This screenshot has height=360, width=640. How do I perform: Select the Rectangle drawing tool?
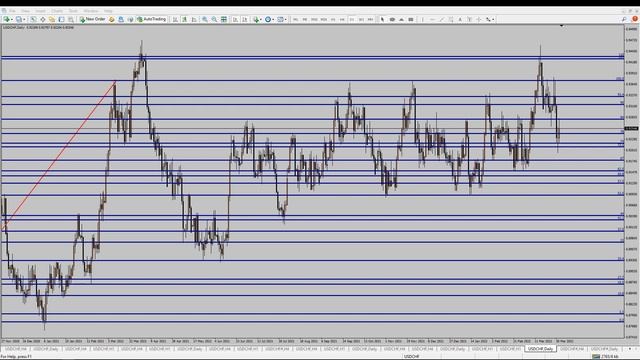(411, 19)
